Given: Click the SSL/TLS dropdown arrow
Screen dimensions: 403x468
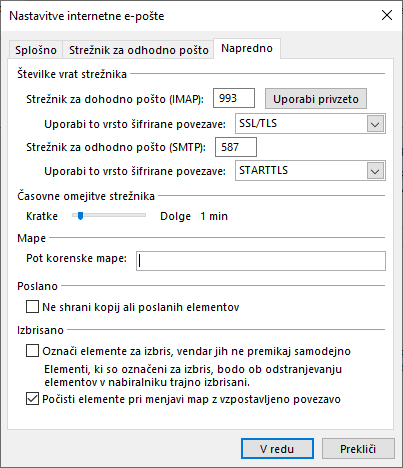Looking at the screenshot, I should point(375,124).
